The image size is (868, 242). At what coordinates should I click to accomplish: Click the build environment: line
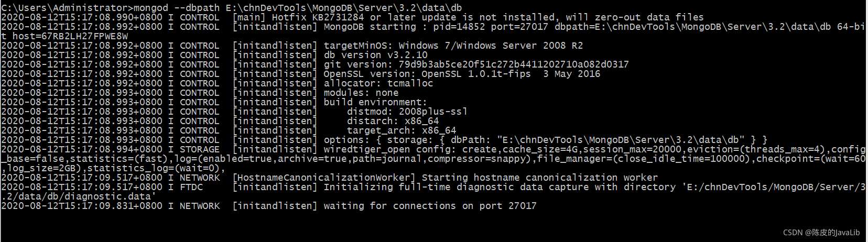(375, 102)
